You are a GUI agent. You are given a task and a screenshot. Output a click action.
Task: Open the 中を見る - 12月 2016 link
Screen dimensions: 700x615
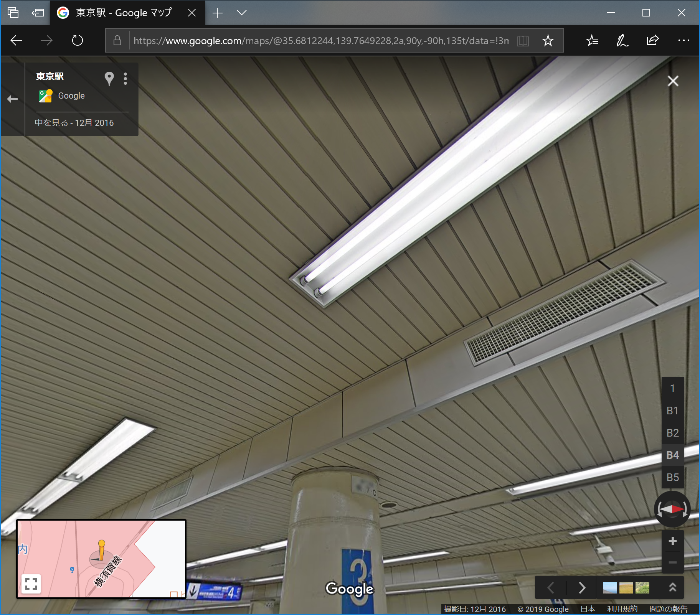coord(74,122)
